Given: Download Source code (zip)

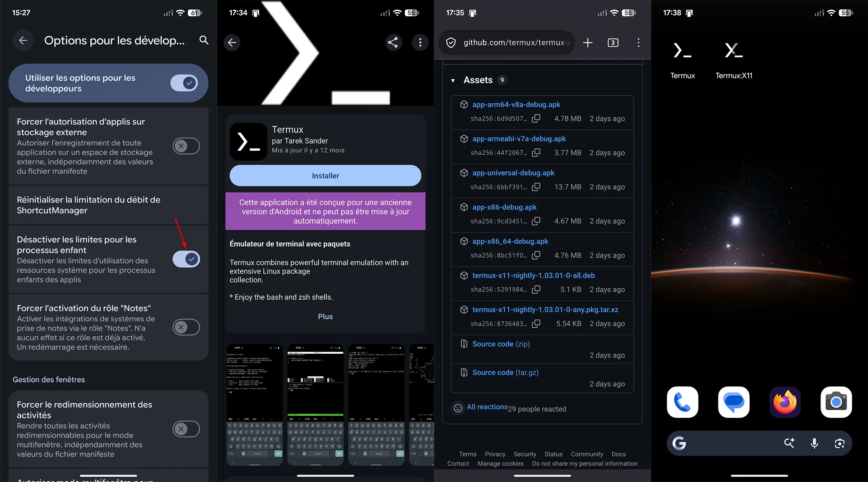Looking at the screenshot, I should click(501, 344).
